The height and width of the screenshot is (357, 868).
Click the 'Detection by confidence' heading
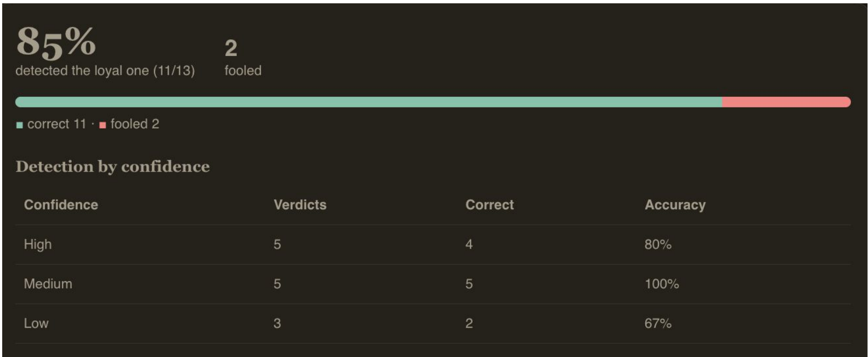coord(113,167)
